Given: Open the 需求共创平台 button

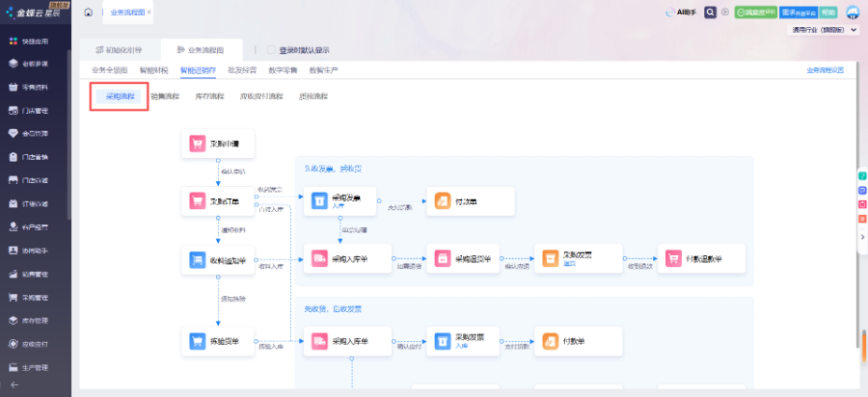Looking at the screenshot, I should pyautogui.click(x=799, y=13).
